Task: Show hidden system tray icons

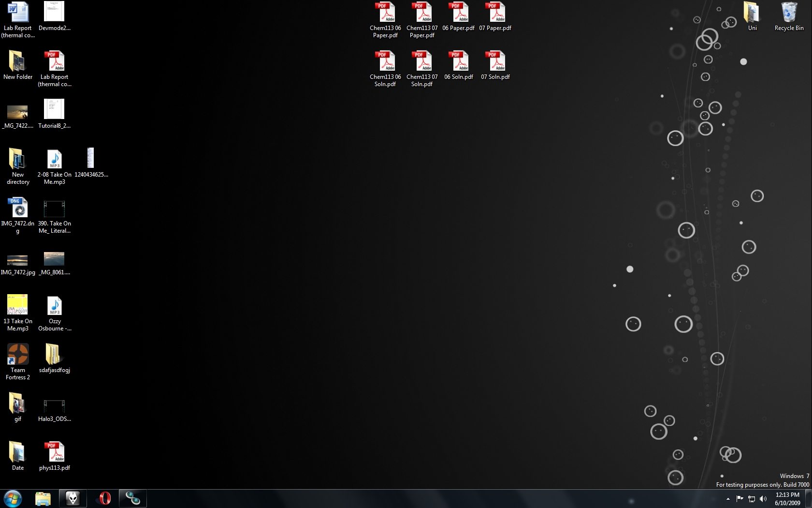Action: [728, 499]
